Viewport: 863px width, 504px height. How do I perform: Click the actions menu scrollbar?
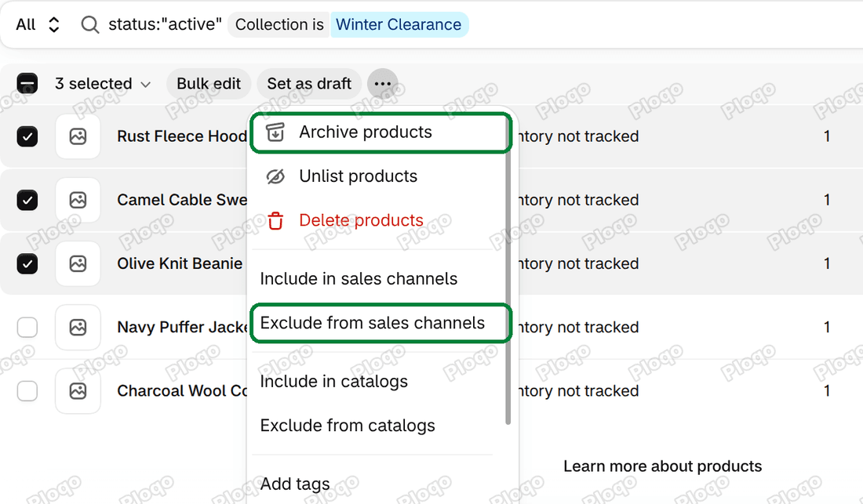(508, 270)
